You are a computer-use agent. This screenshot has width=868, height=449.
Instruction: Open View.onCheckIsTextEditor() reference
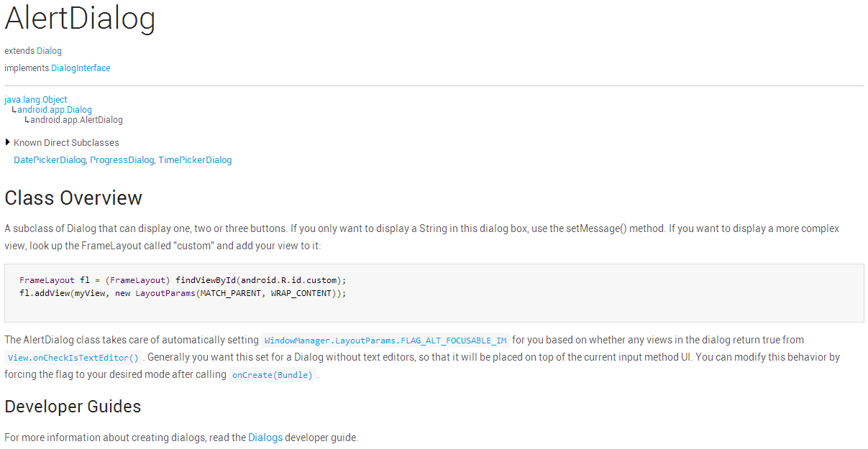[x=73, y=357]
